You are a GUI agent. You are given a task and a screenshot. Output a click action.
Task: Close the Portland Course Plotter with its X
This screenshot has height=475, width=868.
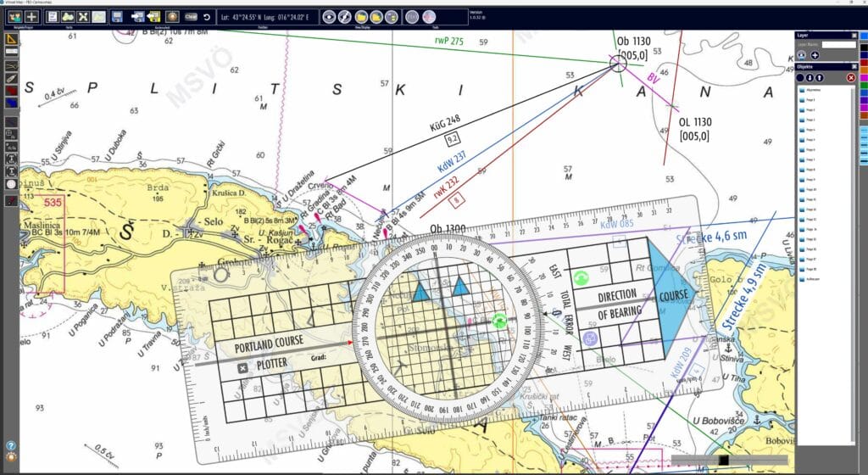[242, 367]
